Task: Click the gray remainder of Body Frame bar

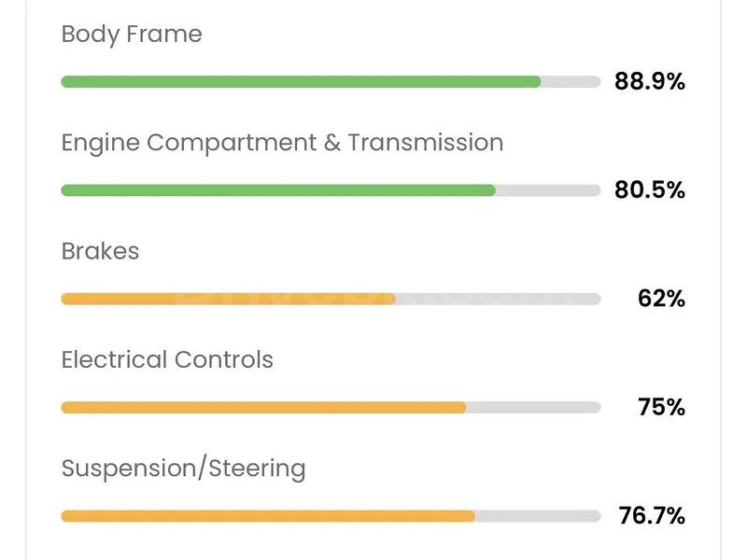Action: [571, 82]
